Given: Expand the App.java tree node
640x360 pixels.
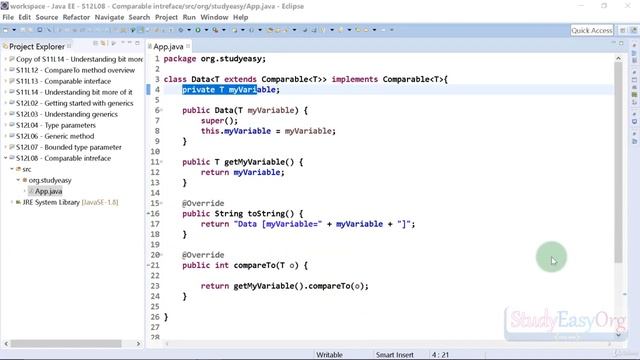Looking at the screenshot, I should coord(24,191).
